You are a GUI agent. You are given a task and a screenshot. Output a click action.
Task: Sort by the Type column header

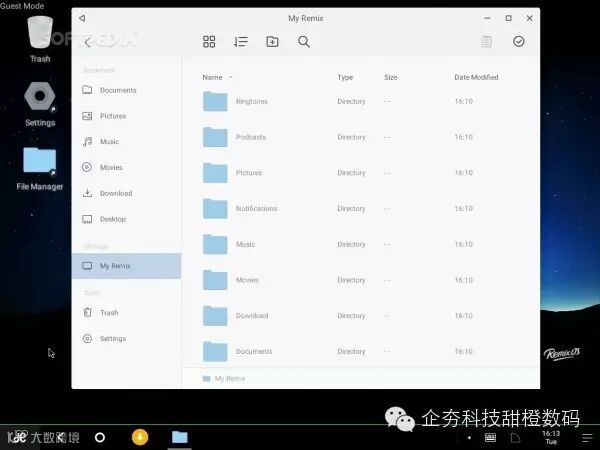tap(345, 77)
